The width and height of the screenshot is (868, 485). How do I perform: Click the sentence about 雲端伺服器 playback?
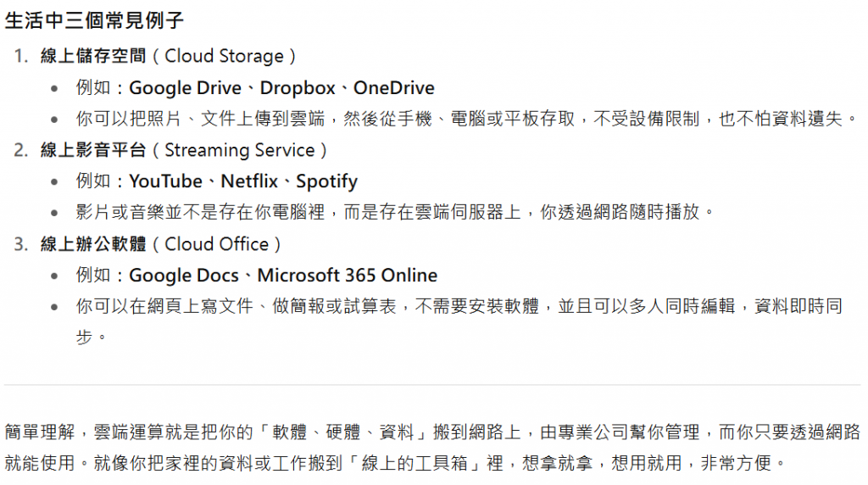tap(395, 212)
